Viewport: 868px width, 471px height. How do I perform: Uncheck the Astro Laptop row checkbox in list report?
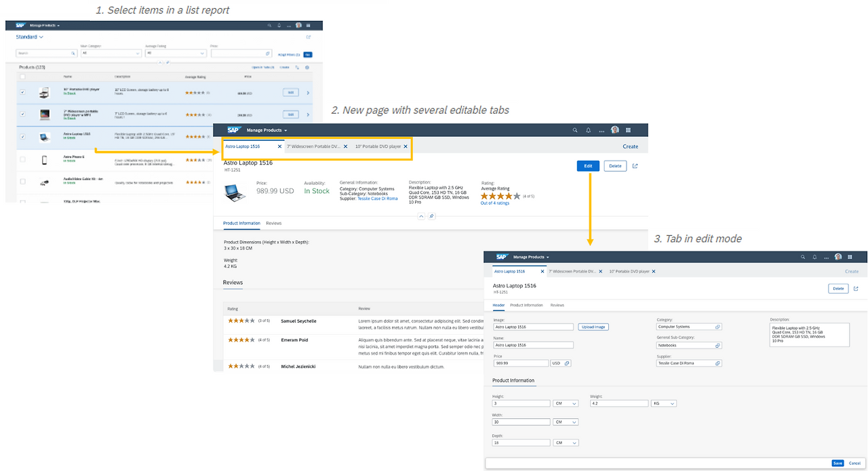click(22, 136)
